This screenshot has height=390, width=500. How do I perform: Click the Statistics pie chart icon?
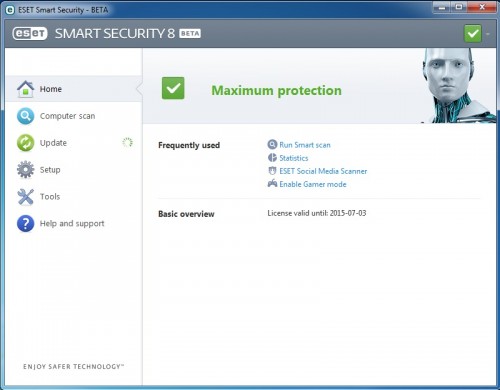pos(272,157)
